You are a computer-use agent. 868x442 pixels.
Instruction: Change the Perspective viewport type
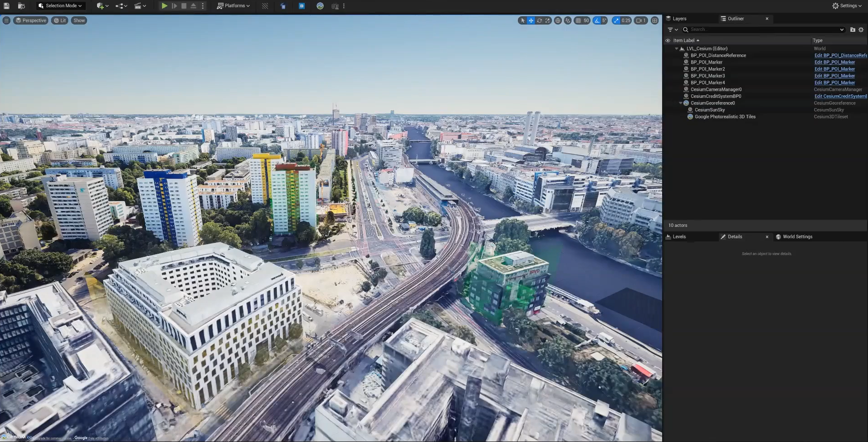[31, 20]
